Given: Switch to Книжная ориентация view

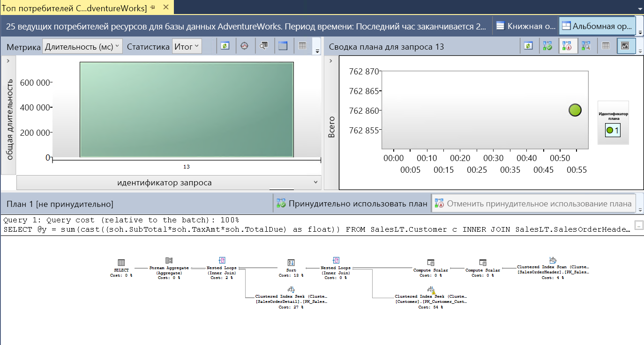Looking at the screenshot, I should [x=525, y=26].
